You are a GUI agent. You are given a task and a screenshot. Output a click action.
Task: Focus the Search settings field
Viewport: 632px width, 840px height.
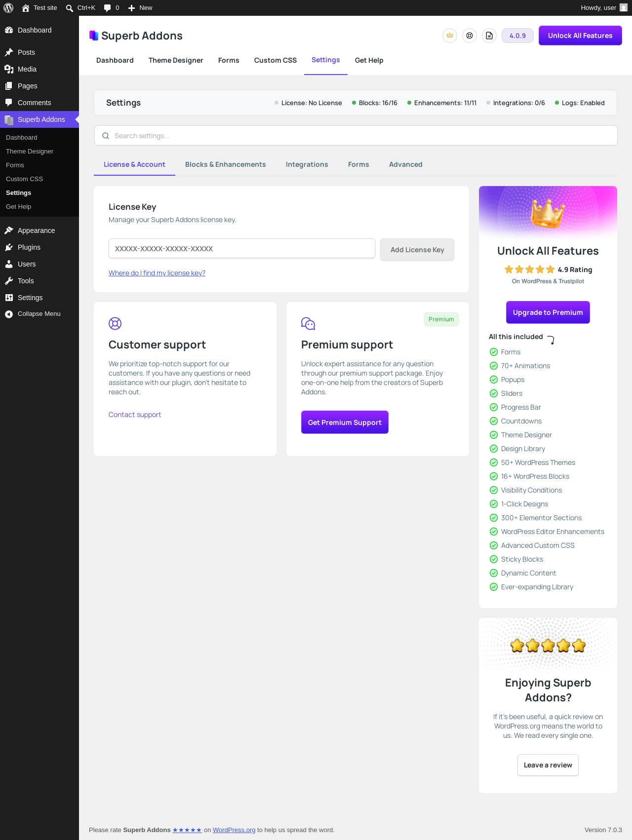point(356,136)
